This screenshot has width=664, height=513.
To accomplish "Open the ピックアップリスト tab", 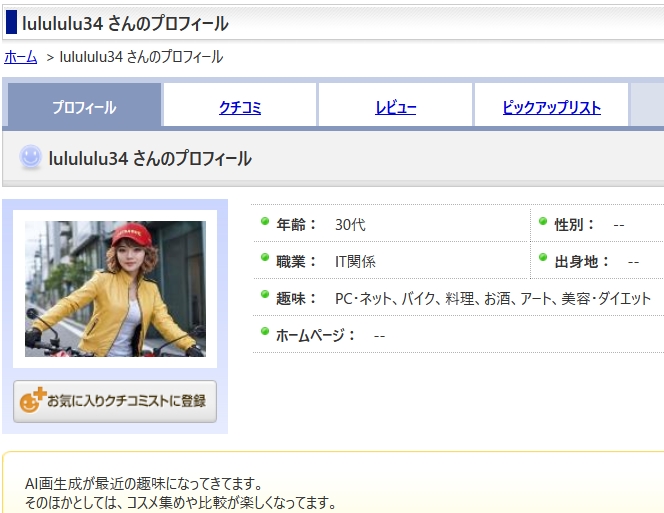I will click(x=551, y=107).
